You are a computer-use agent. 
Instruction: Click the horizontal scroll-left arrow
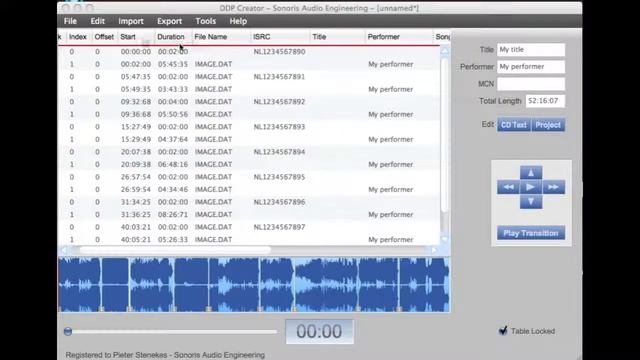click(64, 250)
